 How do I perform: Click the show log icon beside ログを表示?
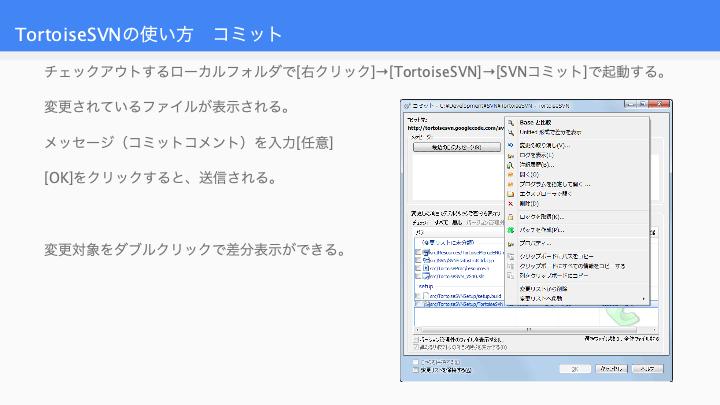click(511, 155)
